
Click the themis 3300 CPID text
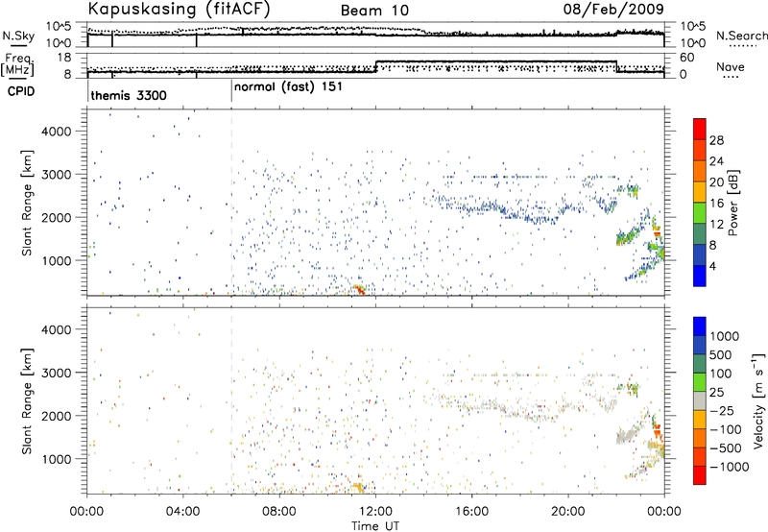pyautogui.click(x=129, y=95)
